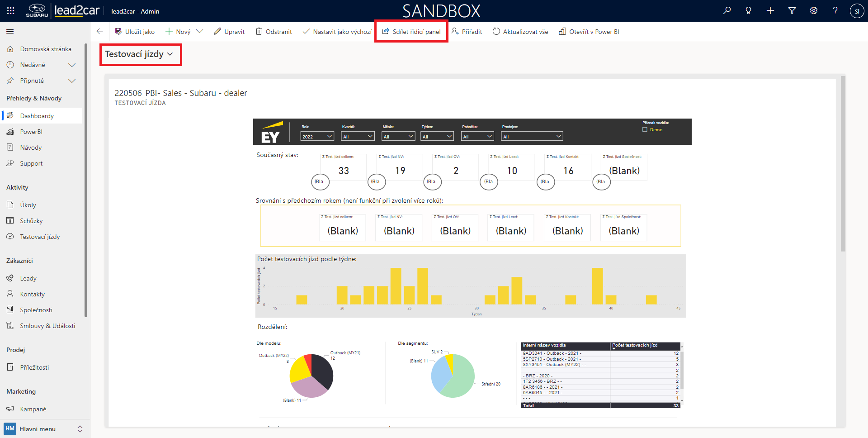Open Leady in the sidebar
This screenshot has height=438, width=868.
pos(28,278)
